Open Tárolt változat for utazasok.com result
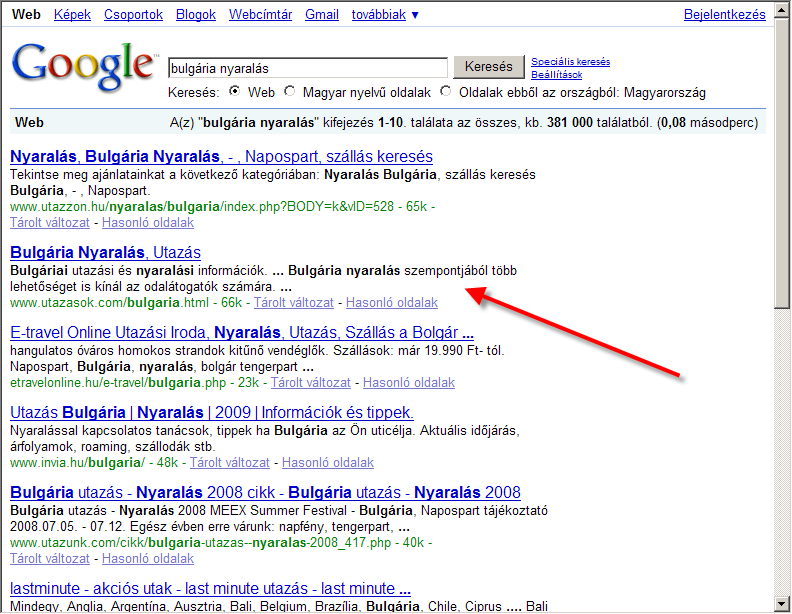Image resolution: width=792 pixels, height=614 pixels. [x=293, y=303]
